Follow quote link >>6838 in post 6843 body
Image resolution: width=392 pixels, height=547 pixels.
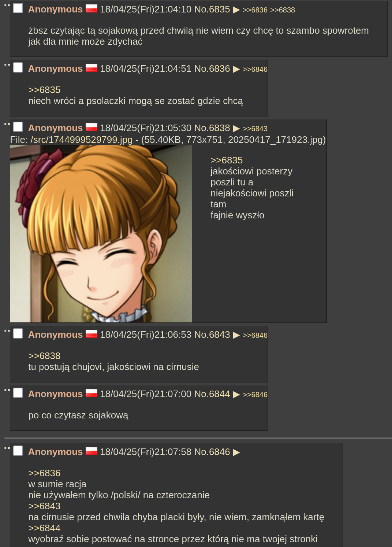(44, 356)
